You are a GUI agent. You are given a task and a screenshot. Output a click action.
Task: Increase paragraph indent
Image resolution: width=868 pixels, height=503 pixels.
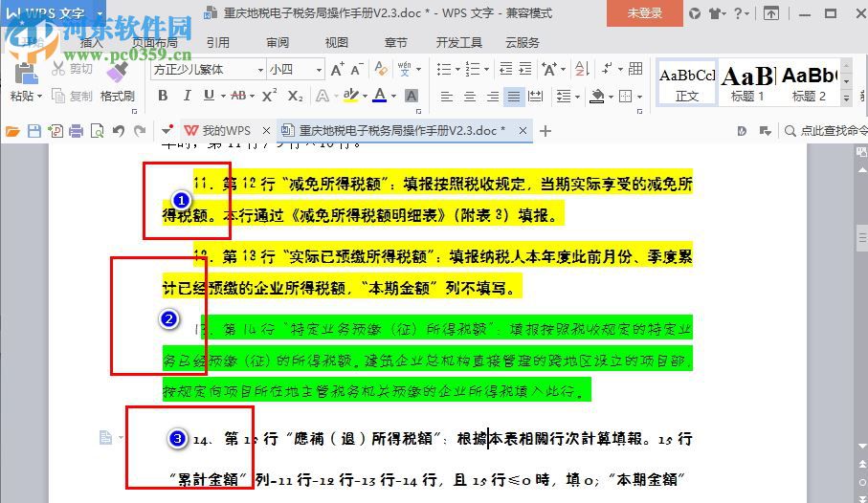click(524, 69)
